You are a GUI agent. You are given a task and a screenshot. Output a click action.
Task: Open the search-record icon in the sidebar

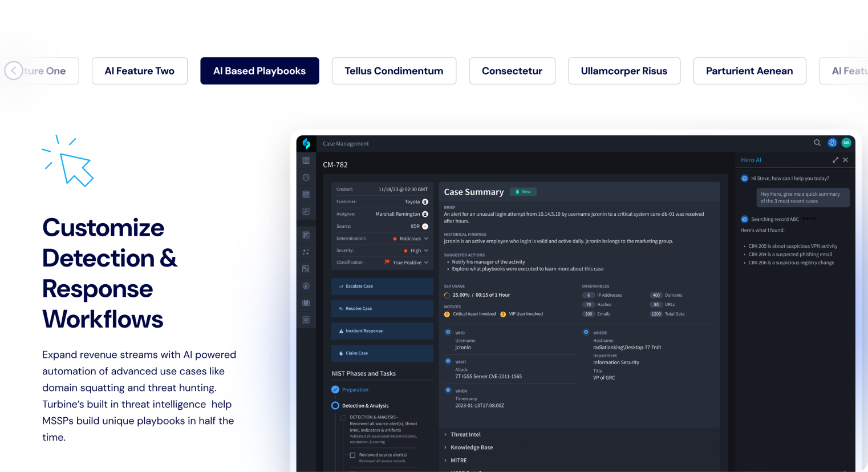pos(306,211)
